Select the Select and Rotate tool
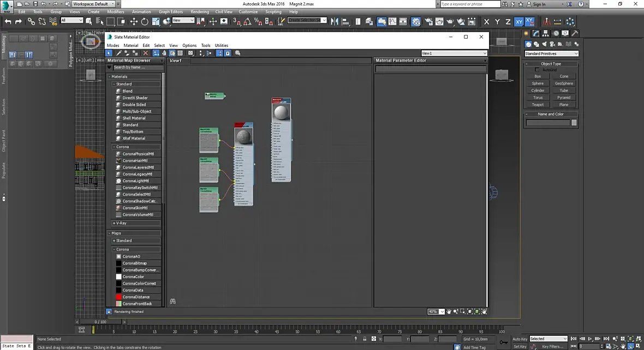The width and height of the screenshot is (644, 350). (x=145, y=21)
